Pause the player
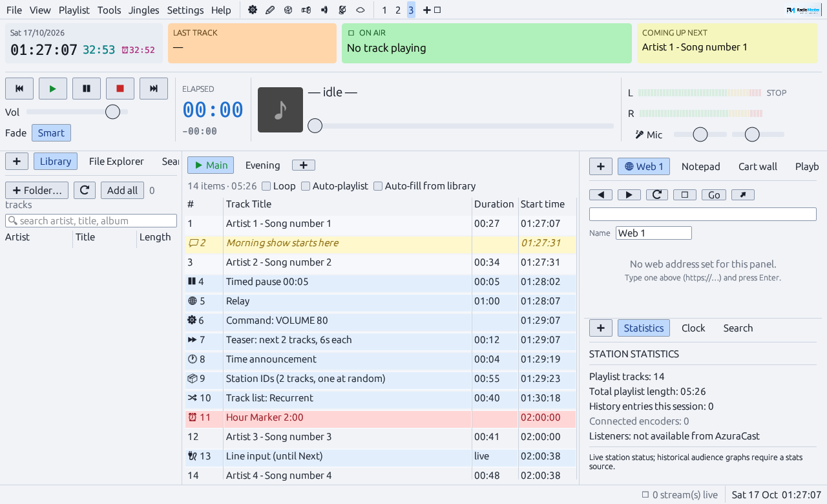Viewport: 827px width, 504px height. [87, 89]
